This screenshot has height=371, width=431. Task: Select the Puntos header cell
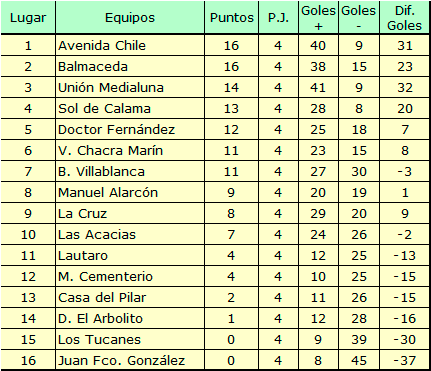232,17
